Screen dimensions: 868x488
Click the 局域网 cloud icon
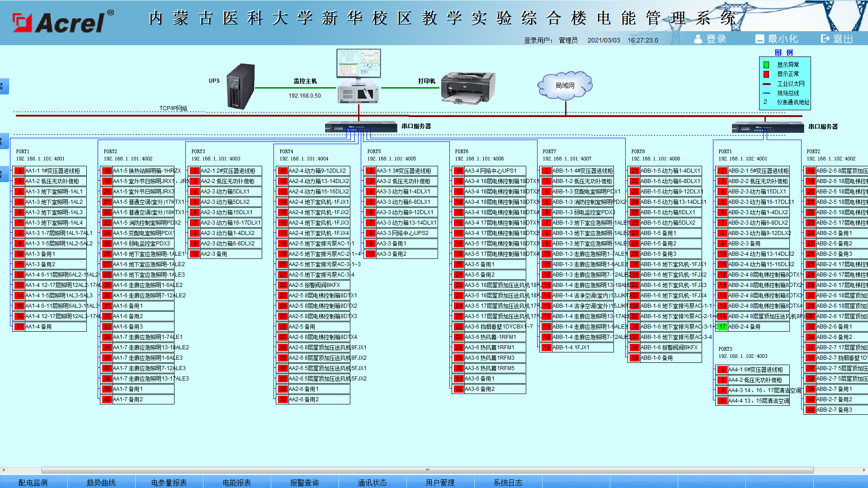click(x=565, y=85)
